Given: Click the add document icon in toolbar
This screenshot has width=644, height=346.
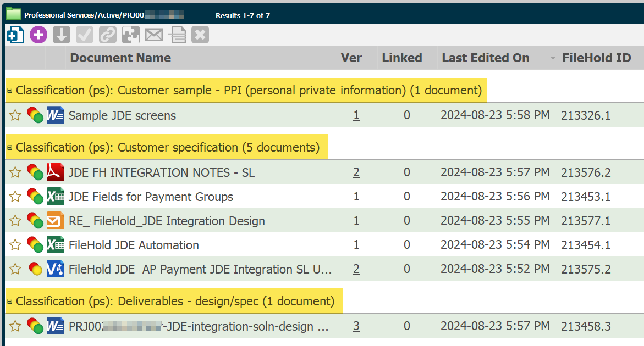Looking at the screenshot, I should pyautogui.click(x=15, y=35).
